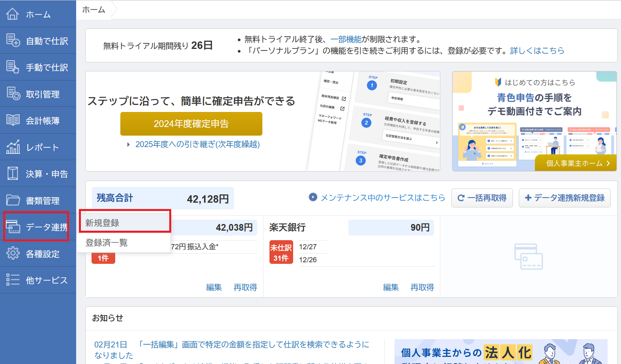
Task: Expand the arrow before 2025年度への引き継ぎ
Action: tap(129, 145)
